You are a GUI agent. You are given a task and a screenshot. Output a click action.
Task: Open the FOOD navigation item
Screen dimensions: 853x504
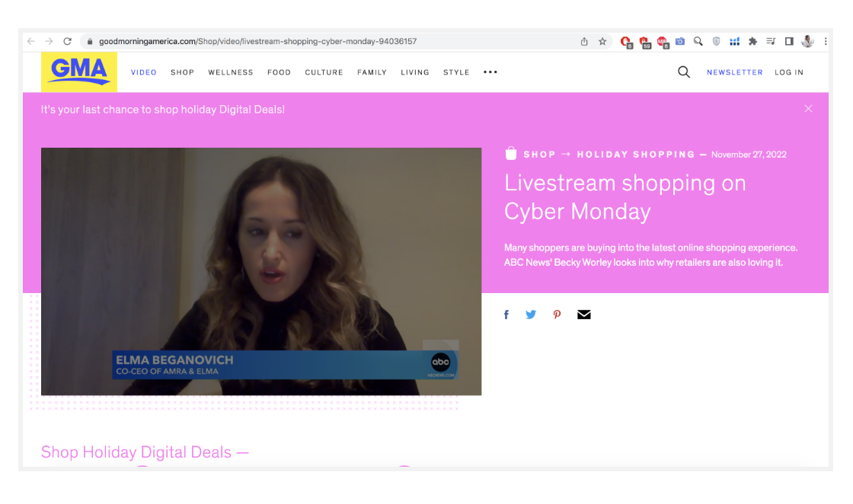[x=279, y=72]
